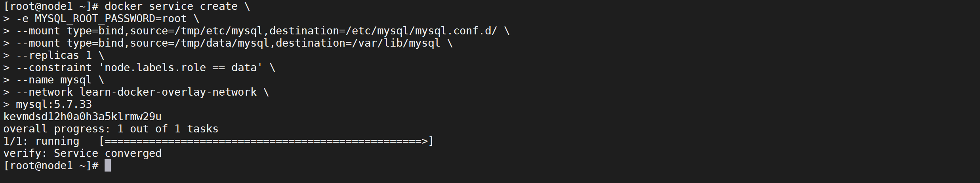The image size is (980, 183).
Task: Click the "verify: Service converged" message
Action: click(82, 153)
